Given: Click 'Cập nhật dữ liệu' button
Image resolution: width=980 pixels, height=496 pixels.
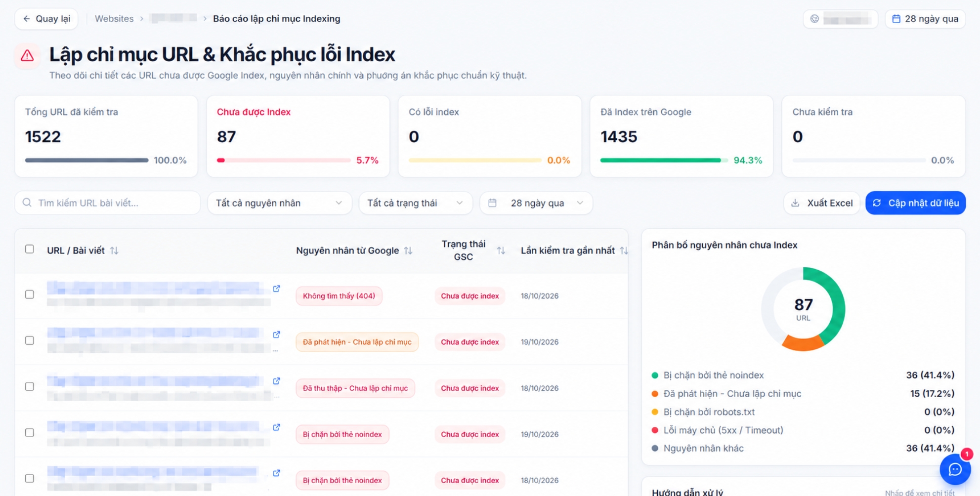Looking at the screenshot, I should point(915,203).
